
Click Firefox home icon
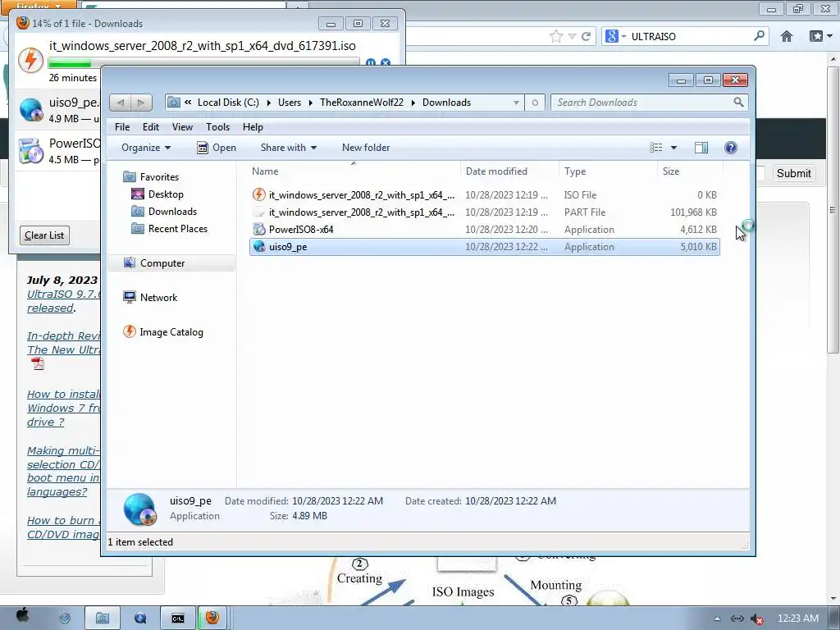click(787, 36)
